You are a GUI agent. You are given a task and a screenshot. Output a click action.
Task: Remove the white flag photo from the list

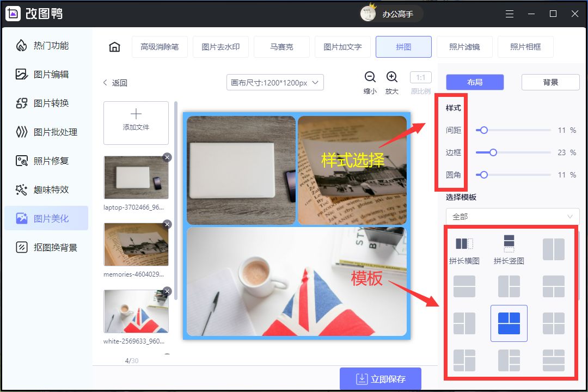167,291
